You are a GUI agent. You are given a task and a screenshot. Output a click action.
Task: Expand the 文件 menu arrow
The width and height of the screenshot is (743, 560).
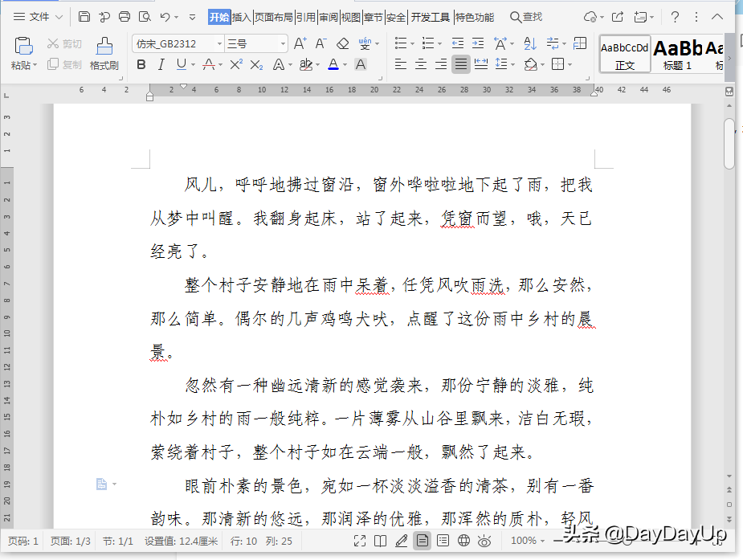pyautogui.click(x=59, y=17)
